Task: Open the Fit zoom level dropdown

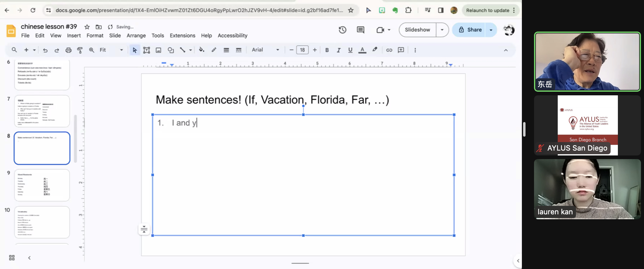Action: pos(111,50)
